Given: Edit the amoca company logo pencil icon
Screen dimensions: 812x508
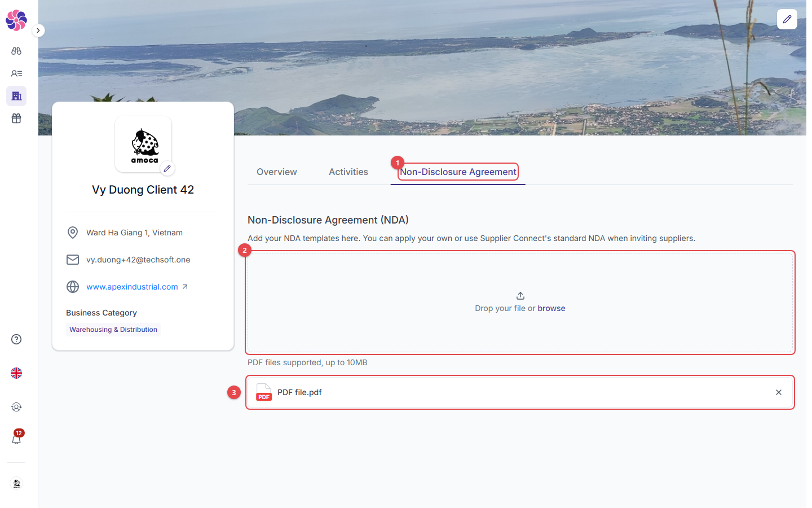Looking at the screenshot, I should (167, 168).
